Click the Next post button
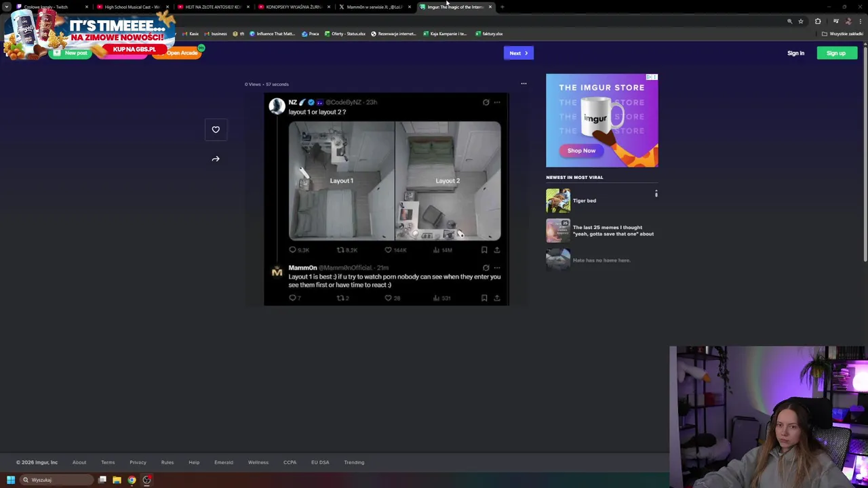 pyautogui.click(x=519, y=53)
